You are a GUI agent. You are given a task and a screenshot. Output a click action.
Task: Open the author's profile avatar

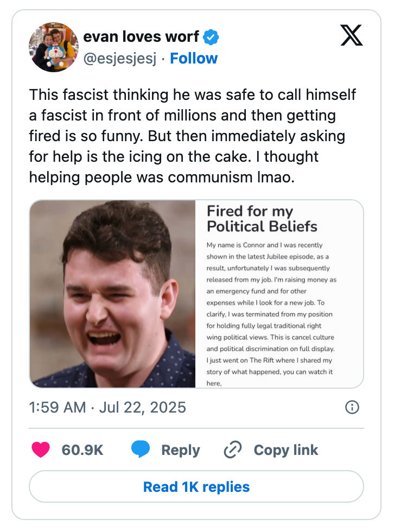[x=54, y=47]
